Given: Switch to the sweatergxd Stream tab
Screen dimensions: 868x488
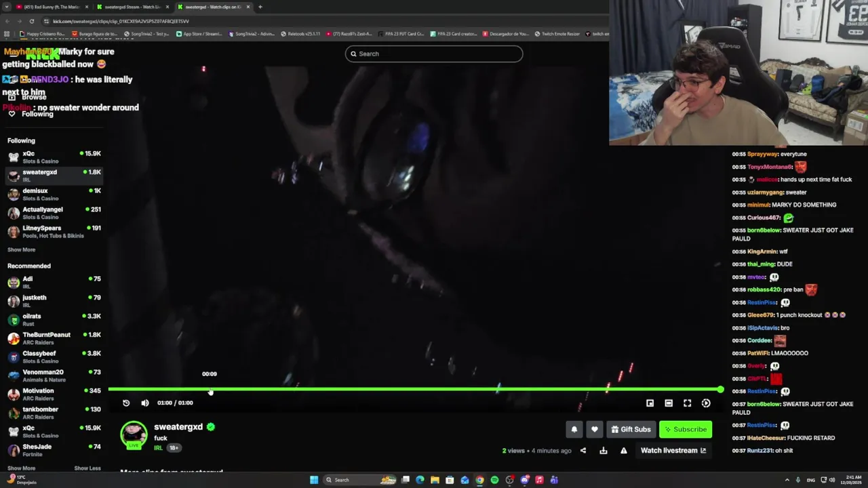Looking at the screenshot, I should coord(132,7).
